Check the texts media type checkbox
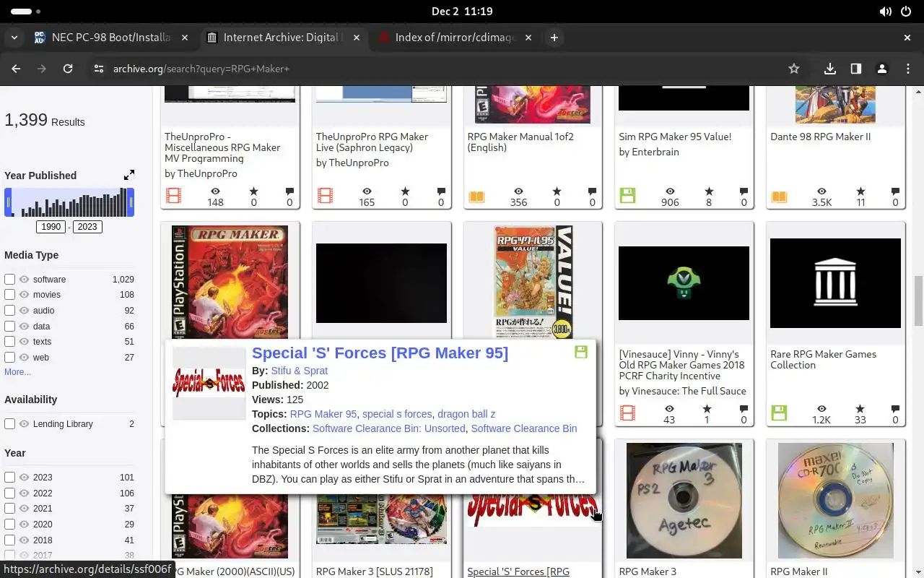This screenshot has width=924, height=578. click(x=10, y=342)
